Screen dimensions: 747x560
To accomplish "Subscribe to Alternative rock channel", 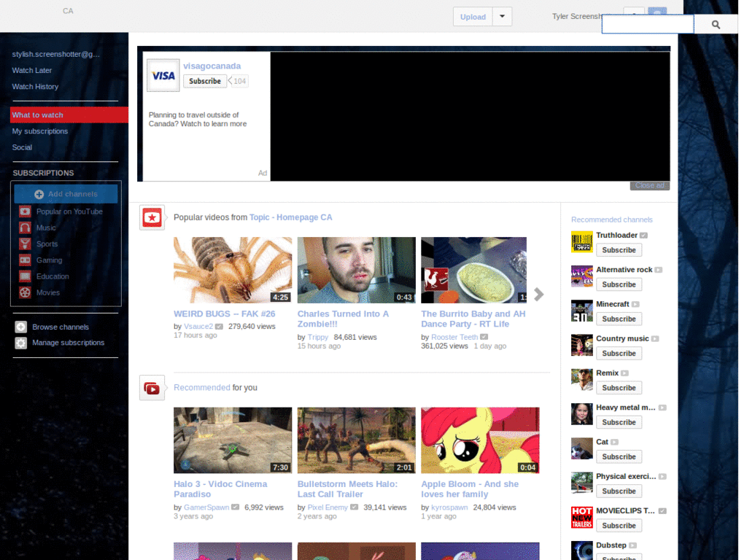I will 619,284.
